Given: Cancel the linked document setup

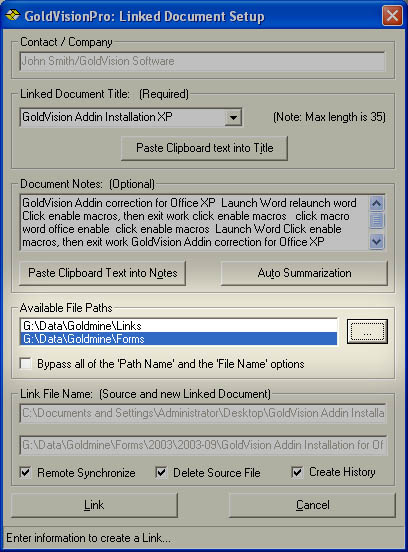Looking at the screenshot, I should [312, 505].
